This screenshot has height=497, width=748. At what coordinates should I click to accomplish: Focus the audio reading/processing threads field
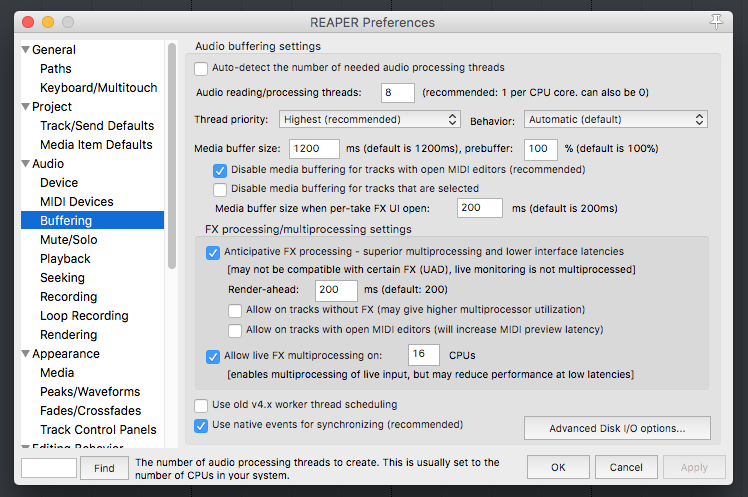[397, 93]
